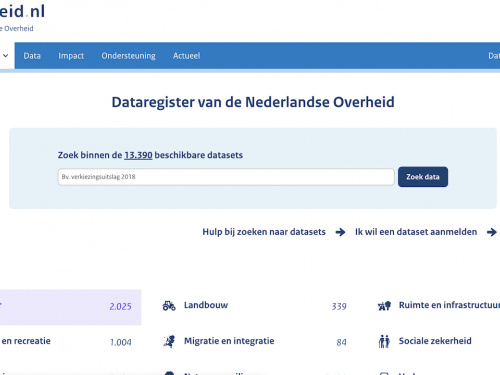Click the Zoek data button
This screenshot has width=500, height=375.
(423, 177)
